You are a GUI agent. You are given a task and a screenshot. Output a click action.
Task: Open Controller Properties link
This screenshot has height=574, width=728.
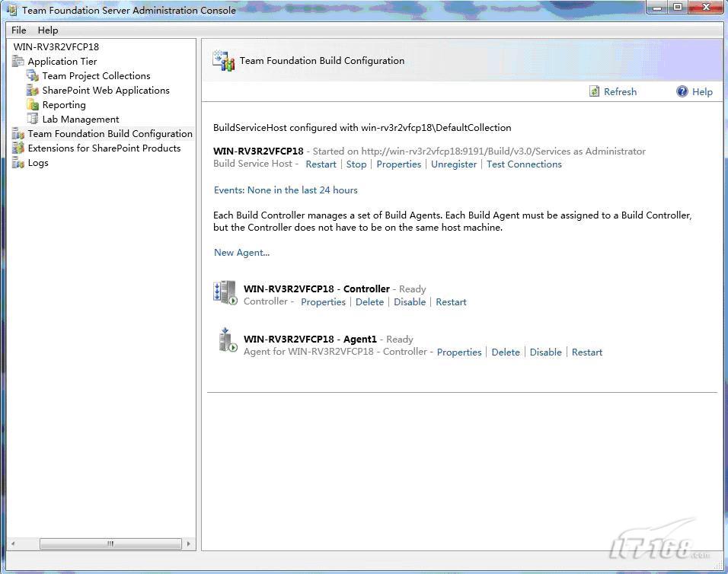pyautogui.click(x=323, y=302)
